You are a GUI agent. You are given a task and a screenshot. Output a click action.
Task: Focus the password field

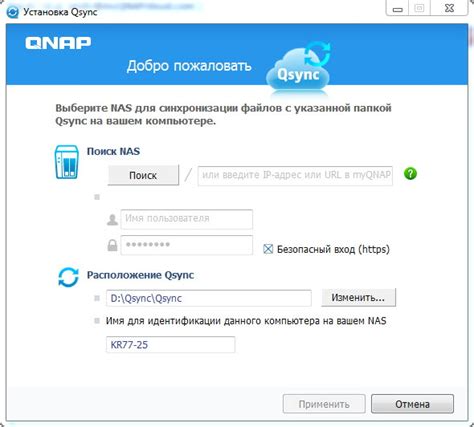(187, 245)
